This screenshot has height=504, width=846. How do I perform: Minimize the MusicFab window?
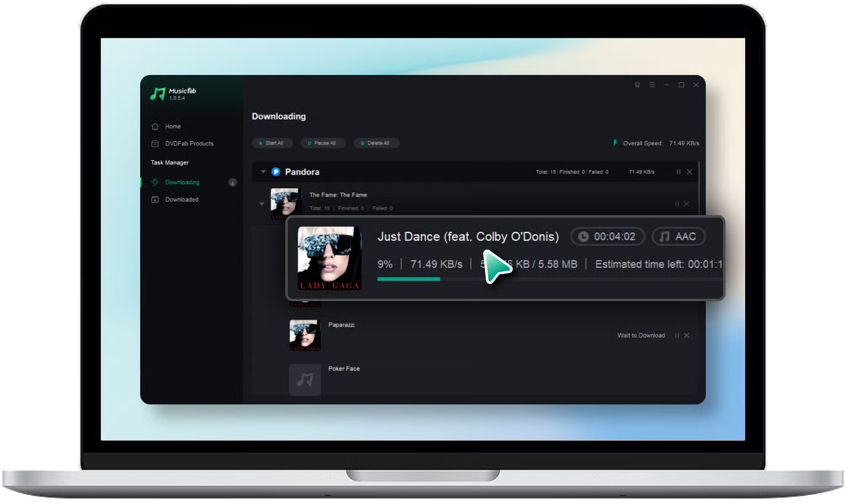(x=666, y=85)
